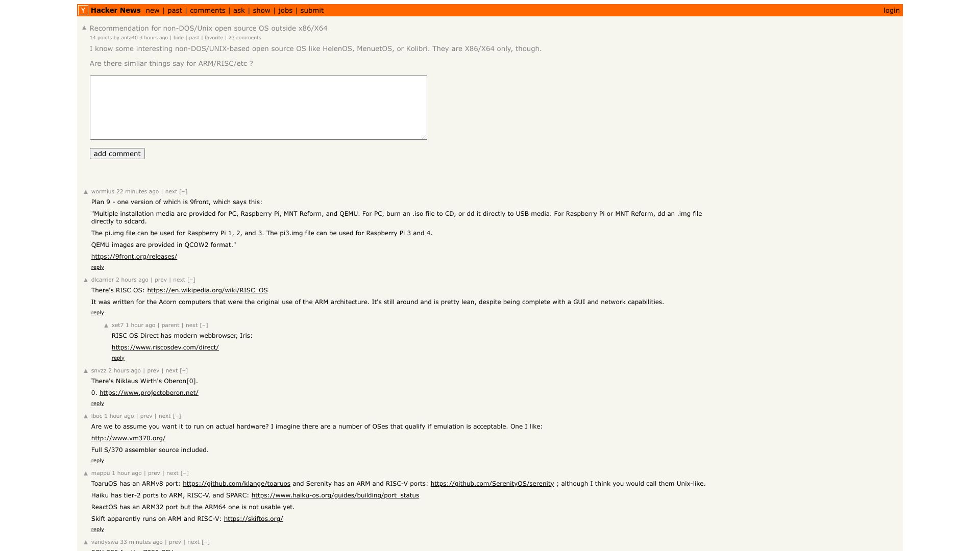Upvote lboc's comment about emulation
Viewport: 980px width, 551px height.
click(x=86, y=416)
